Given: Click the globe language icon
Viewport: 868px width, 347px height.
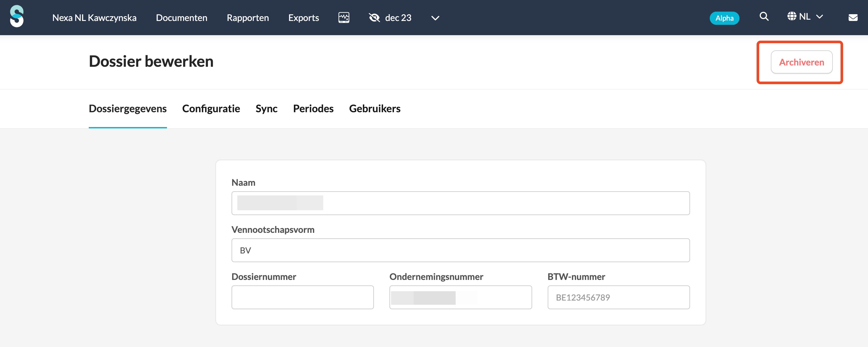Looking at the screenshot, I should click(791, 16).
